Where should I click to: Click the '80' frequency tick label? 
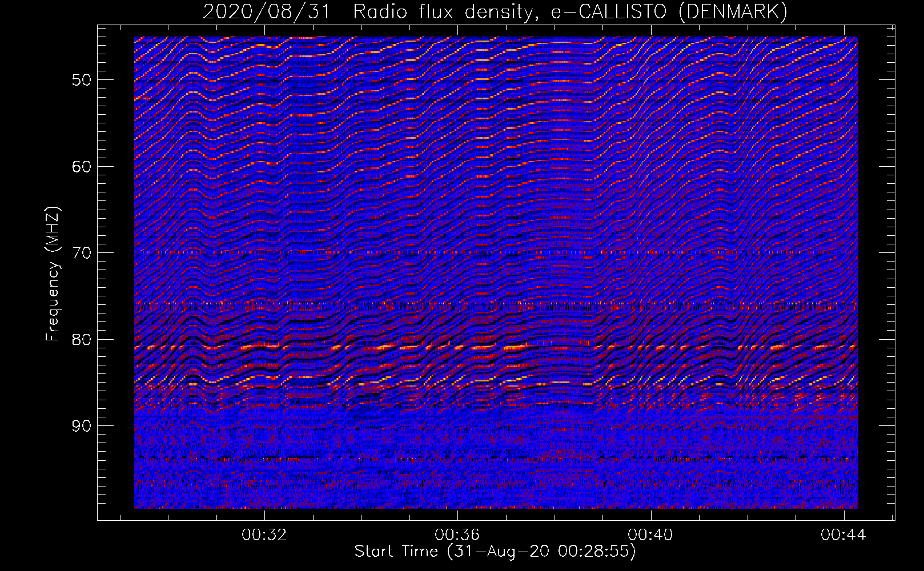[x=82, y=340]
